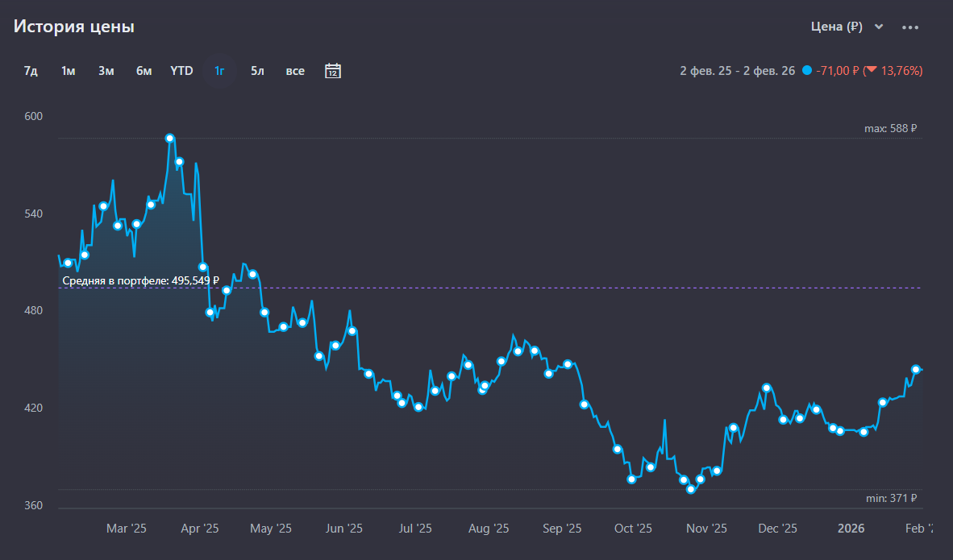This screenshot has width=953, height=560.
Task: Open the three-dots more options menu
Action: pos(910,27)
